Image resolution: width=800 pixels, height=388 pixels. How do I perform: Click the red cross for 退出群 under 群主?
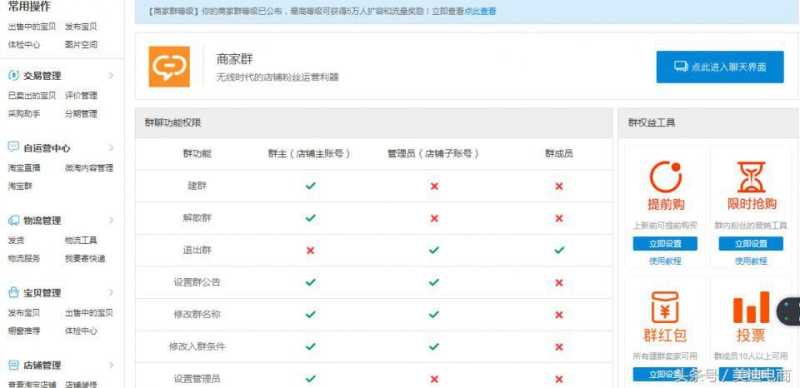310,250
